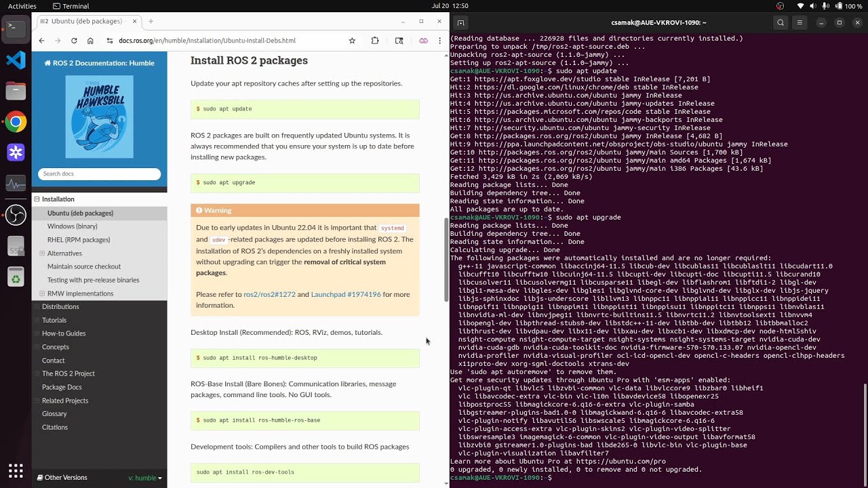Viewport: 868px width, 488px height.
Task: Expand the Alternatives sidebar entry
Action: [x=42, y=253]
